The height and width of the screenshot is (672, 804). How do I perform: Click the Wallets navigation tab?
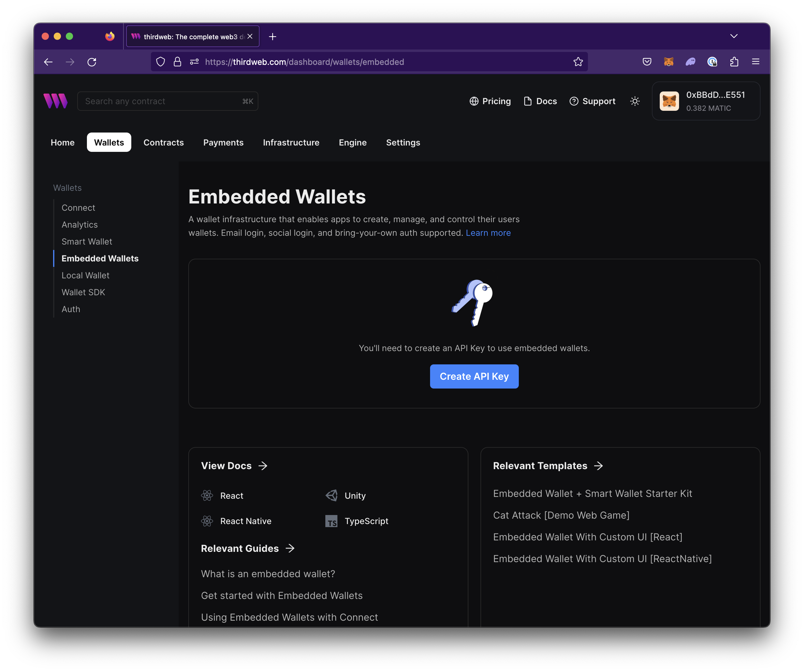coord(109,142)
